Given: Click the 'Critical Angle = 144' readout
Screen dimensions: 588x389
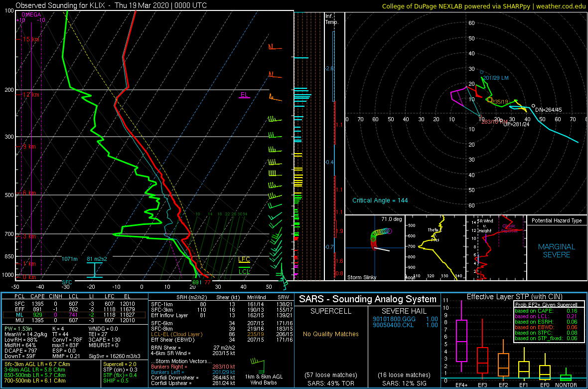Looking at the screenshot, I should tap(380, 200).
